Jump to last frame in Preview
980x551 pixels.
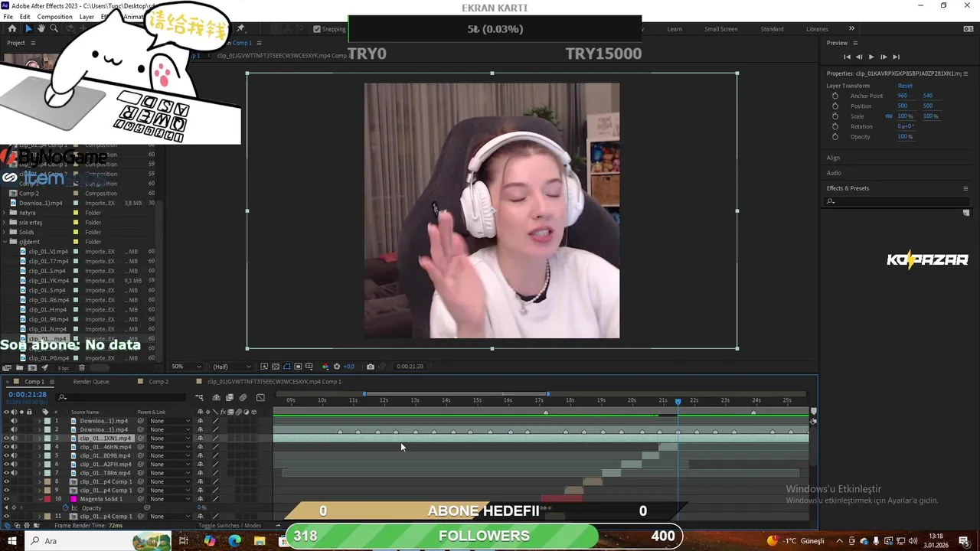896,57
